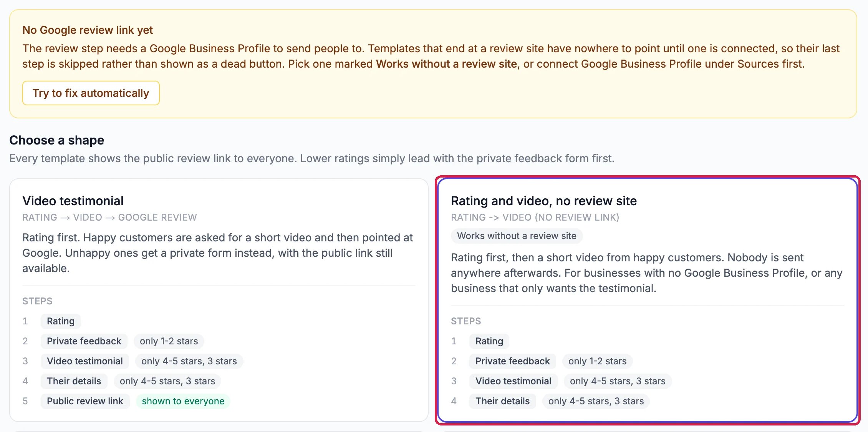Click STEPS label in Video testimonial card

click(x=37, y=301)
